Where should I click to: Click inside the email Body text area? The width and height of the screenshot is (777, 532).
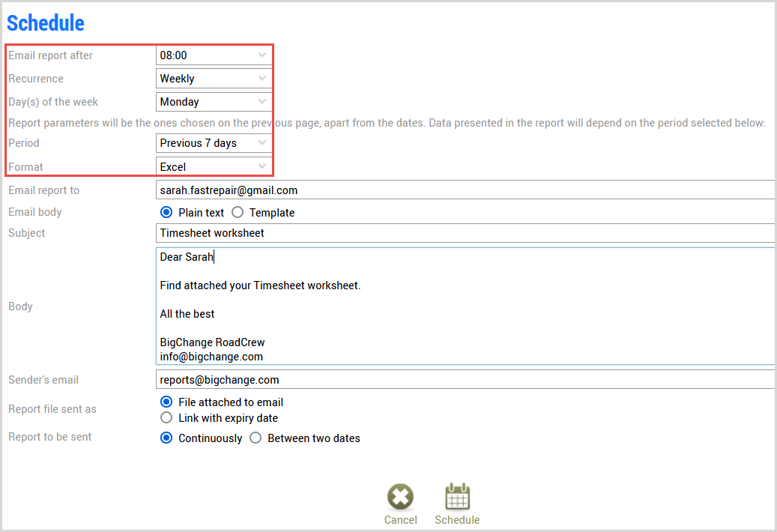tap(465, 306)
